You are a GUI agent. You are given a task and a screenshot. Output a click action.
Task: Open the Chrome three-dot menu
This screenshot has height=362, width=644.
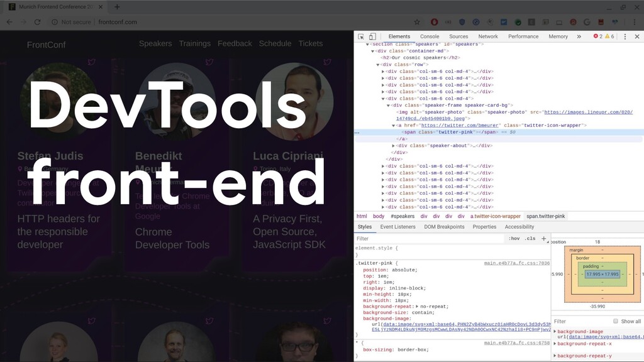click(x=635, y=22)
